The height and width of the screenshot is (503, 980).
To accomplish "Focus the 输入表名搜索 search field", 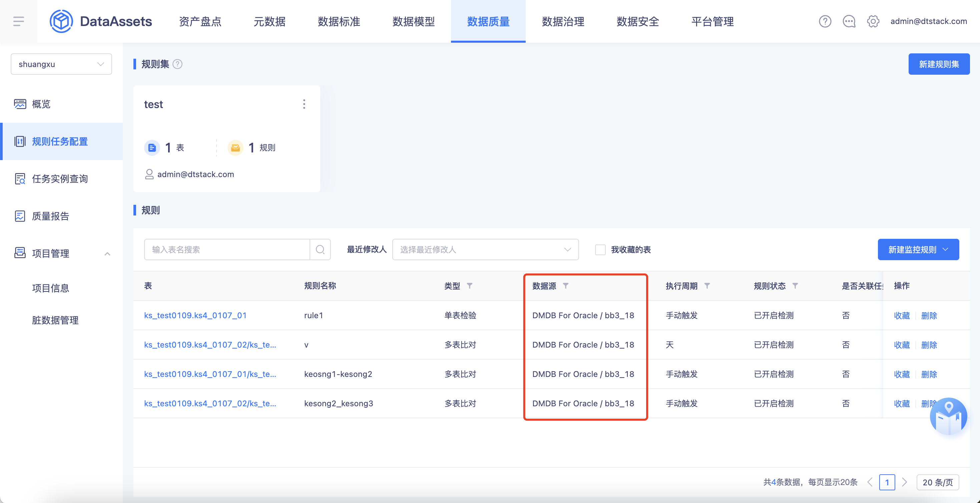I will (x=227, y=249).
